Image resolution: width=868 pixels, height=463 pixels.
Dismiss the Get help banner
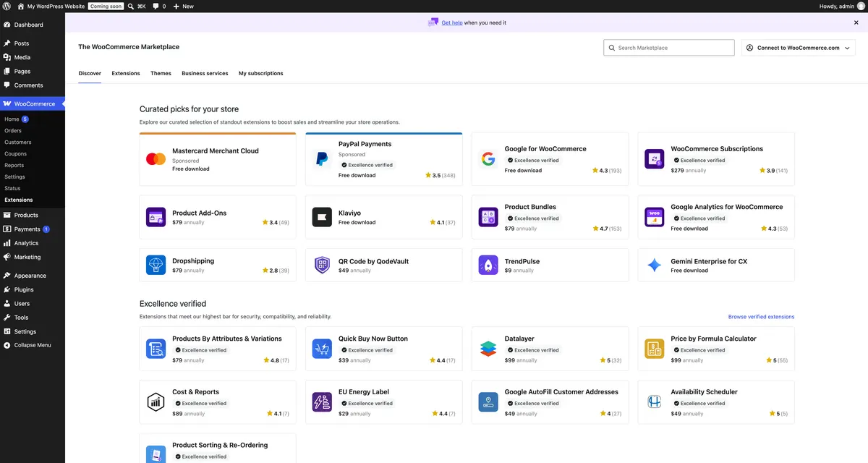tap(856, 22)
